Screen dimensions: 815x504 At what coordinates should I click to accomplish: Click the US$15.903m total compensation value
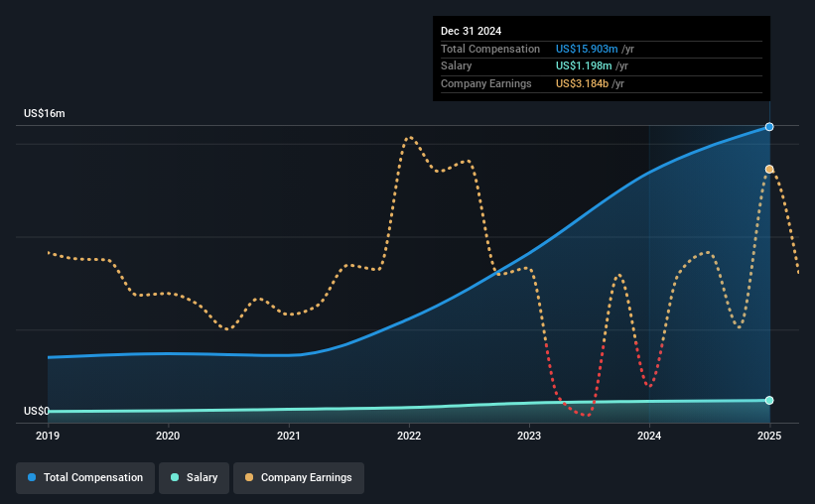pos(587,49)
